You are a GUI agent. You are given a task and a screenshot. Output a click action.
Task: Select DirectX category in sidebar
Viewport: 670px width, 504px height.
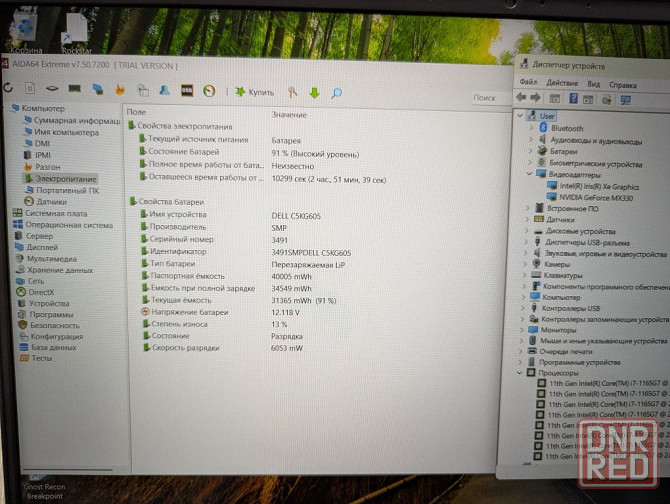36,292
